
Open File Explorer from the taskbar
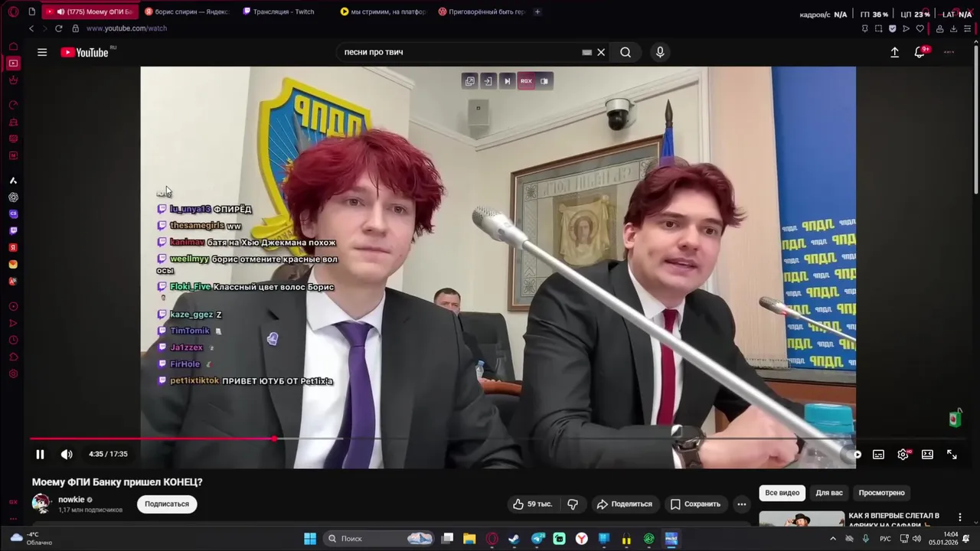coord(469,539)
